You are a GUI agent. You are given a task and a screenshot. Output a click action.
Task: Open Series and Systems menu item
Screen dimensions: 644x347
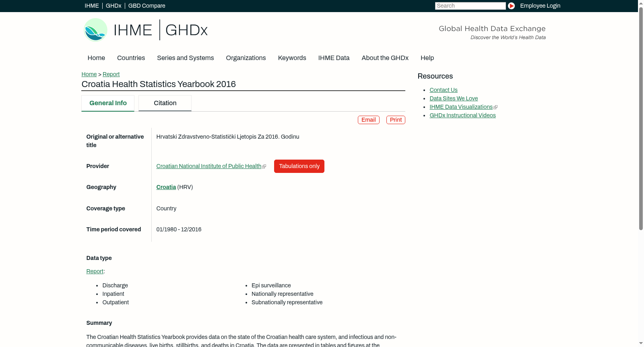pos(186,58)
